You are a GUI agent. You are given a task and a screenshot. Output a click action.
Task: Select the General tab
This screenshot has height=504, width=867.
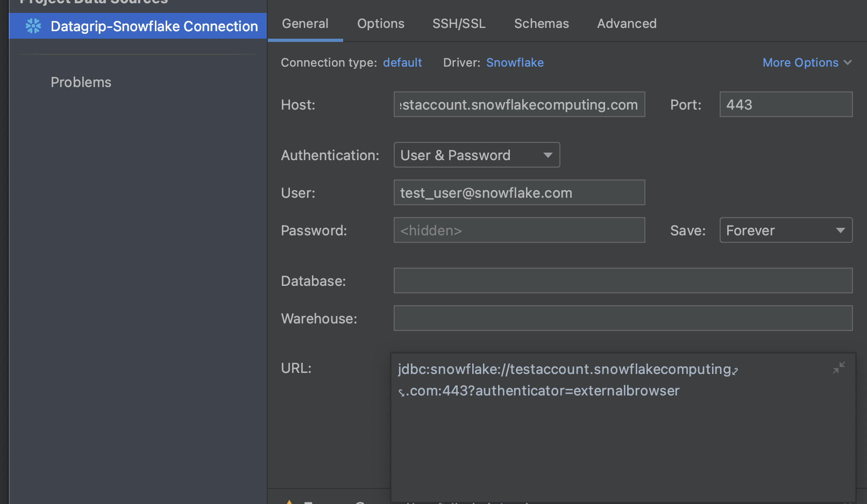(x=305, y=23)
